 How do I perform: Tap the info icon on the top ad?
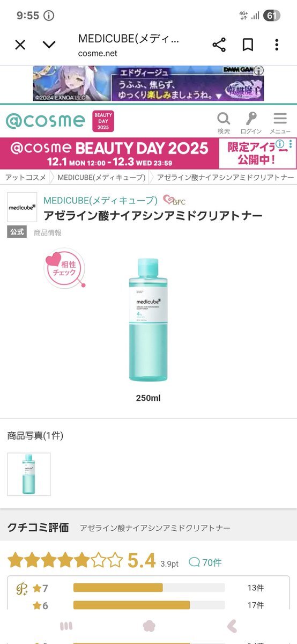click(x=259, y=70)
